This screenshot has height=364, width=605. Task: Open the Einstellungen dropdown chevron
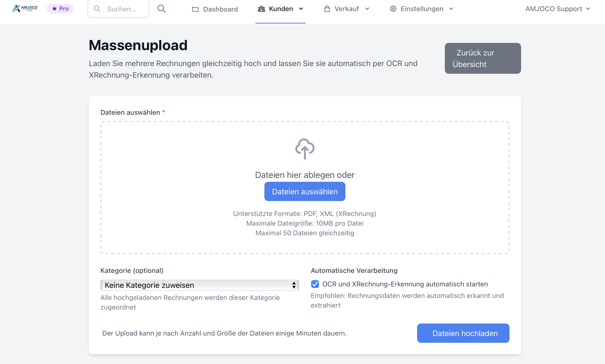pyautogui.click(x=451, y=9)
